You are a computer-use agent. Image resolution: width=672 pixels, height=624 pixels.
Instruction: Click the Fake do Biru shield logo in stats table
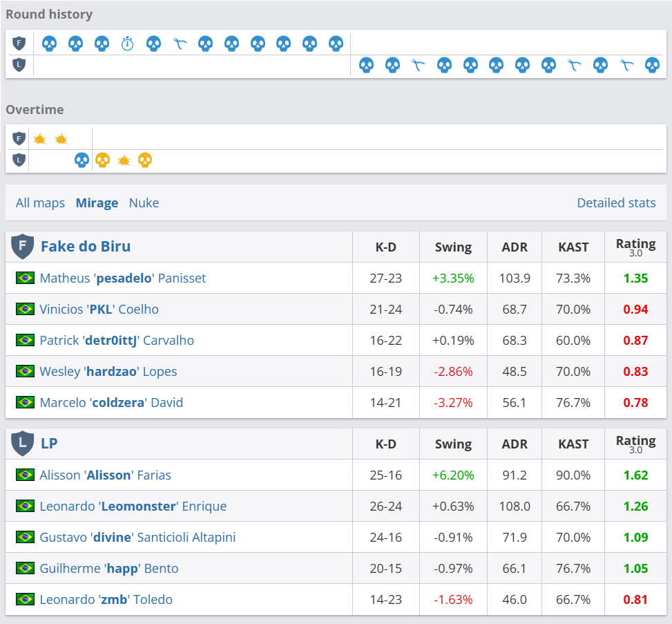[x=22, y=247]
